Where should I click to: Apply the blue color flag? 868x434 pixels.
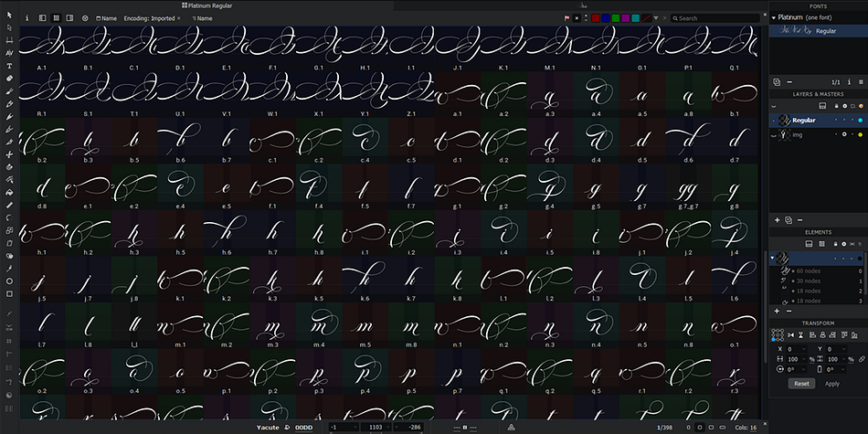click(606, 18)
